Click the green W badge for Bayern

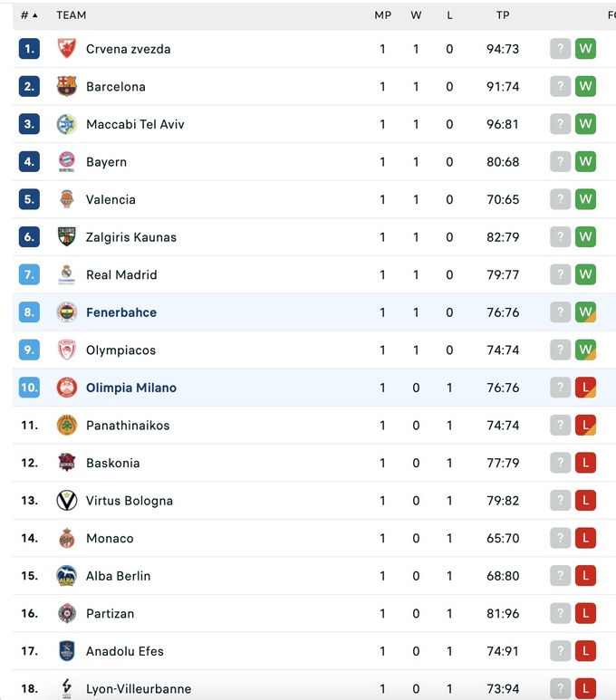click(x=585, y=162)
